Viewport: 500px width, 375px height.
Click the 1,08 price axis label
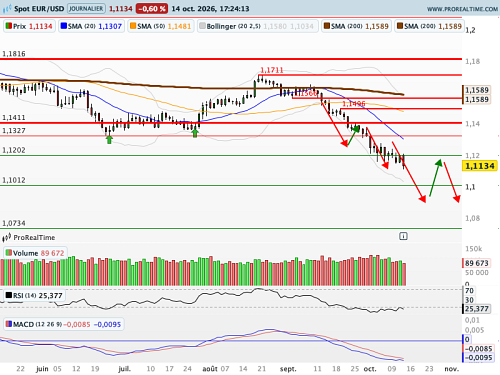(x=473, y=218)
